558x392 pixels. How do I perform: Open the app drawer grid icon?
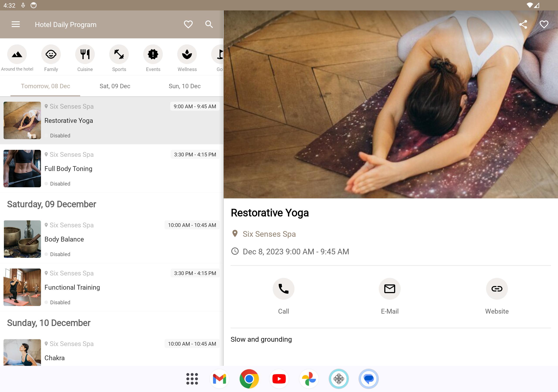pos(192,379)
